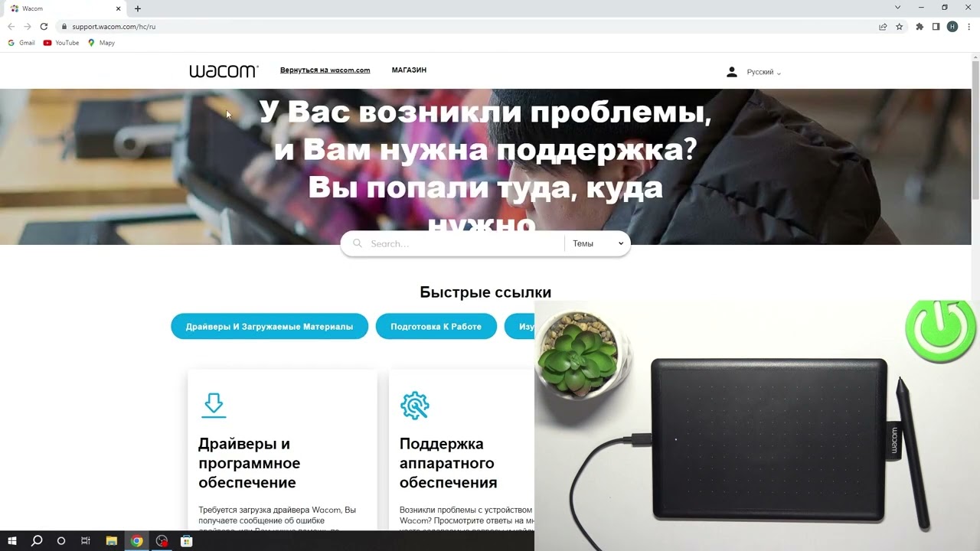This screenshot has height=551, width=980.
Task: Open YouTube bookmark in bookmarks bar
Action: (x=61, y=43)
